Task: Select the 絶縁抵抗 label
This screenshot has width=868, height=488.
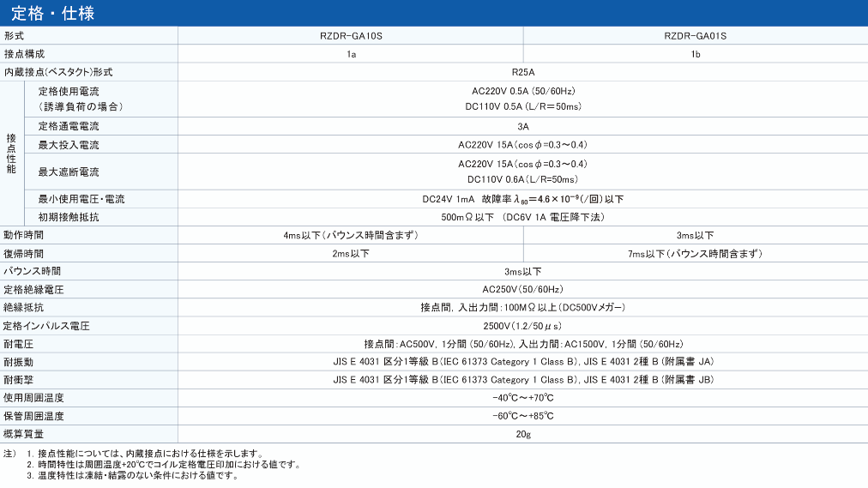Action: click(x=24, y=308)
